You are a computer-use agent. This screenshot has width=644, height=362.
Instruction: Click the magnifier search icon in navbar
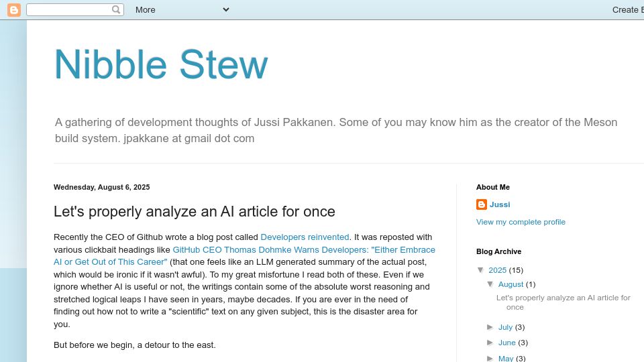pos(116,9)
